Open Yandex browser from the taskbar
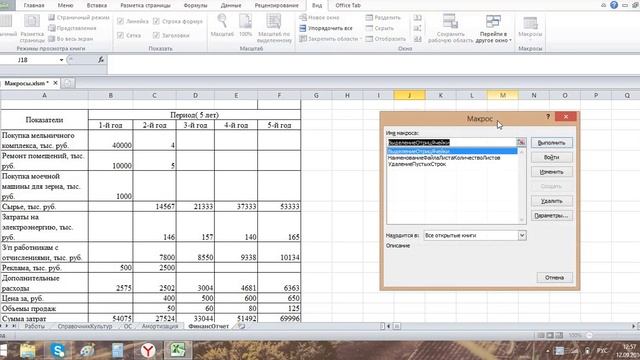Screen dimensions: 640x360 pos(148,350)
